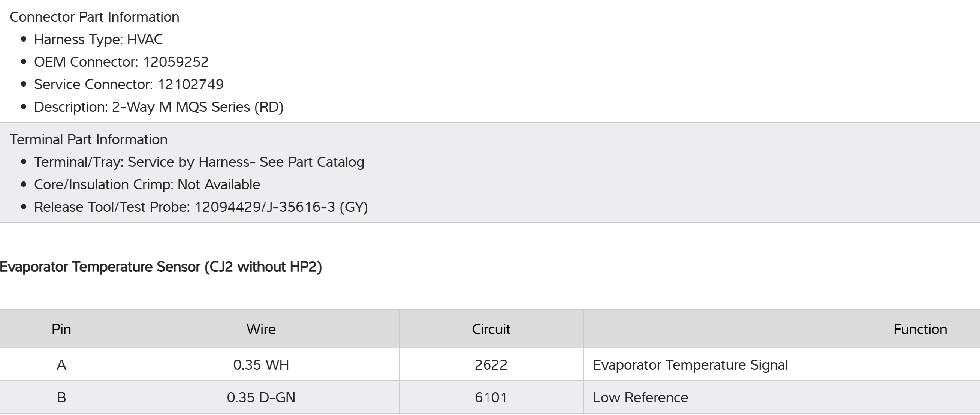
Task: Select the Terminal/Tray Service by Harness line
Action: click(199, 162)
